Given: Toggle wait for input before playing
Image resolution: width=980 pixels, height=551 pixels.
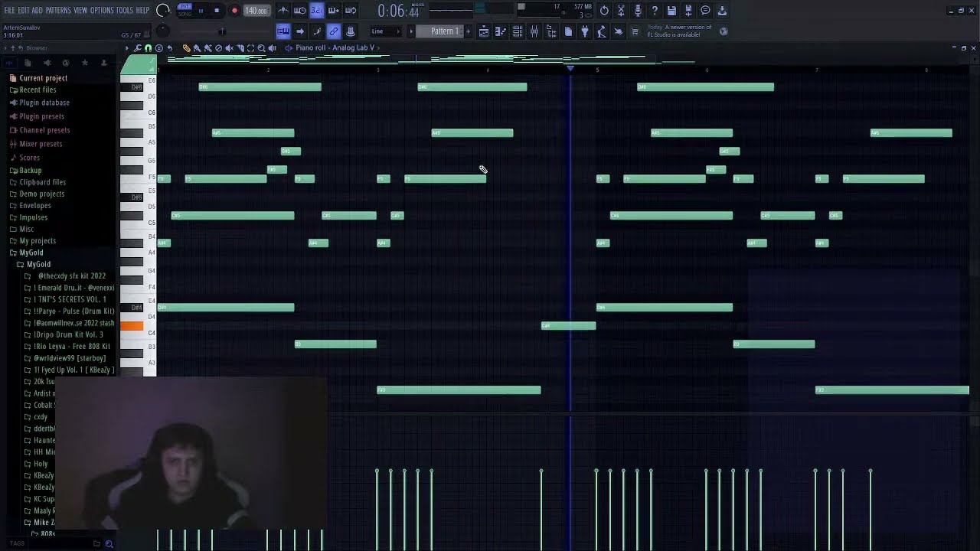Looking at the screenshot, I should click(300, 11).
